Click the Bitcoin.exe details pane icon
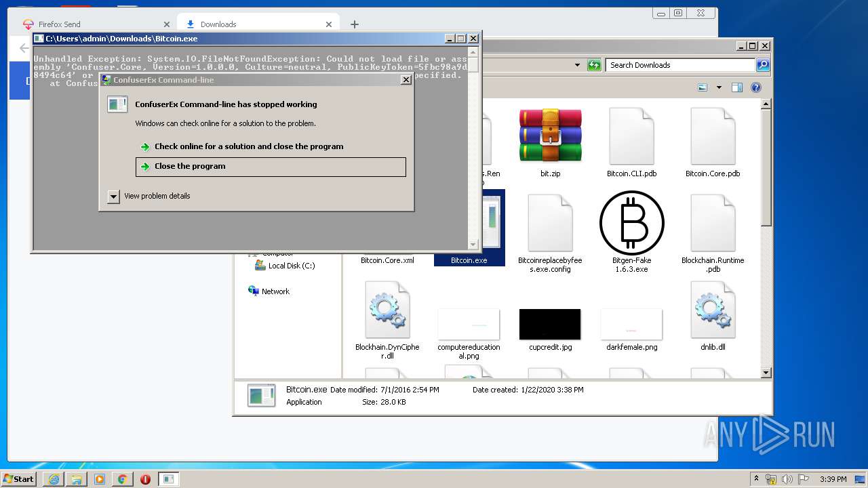 (x=261, y=395)
